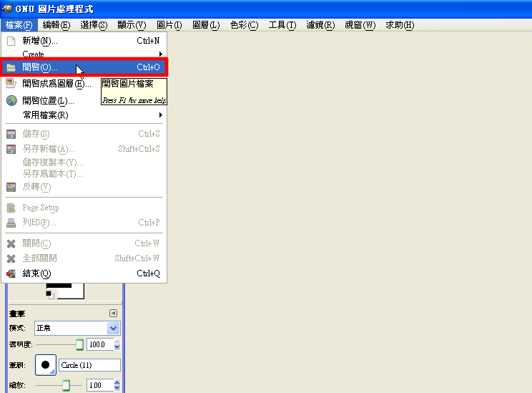Click the new document page icon

click(x=11, y=41)
